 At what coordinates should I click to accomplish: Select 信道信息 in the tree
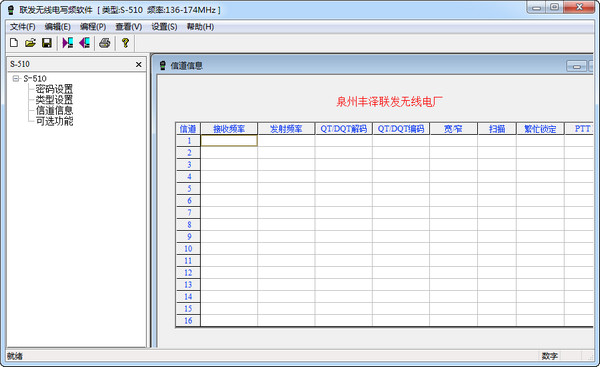point(54,111)
